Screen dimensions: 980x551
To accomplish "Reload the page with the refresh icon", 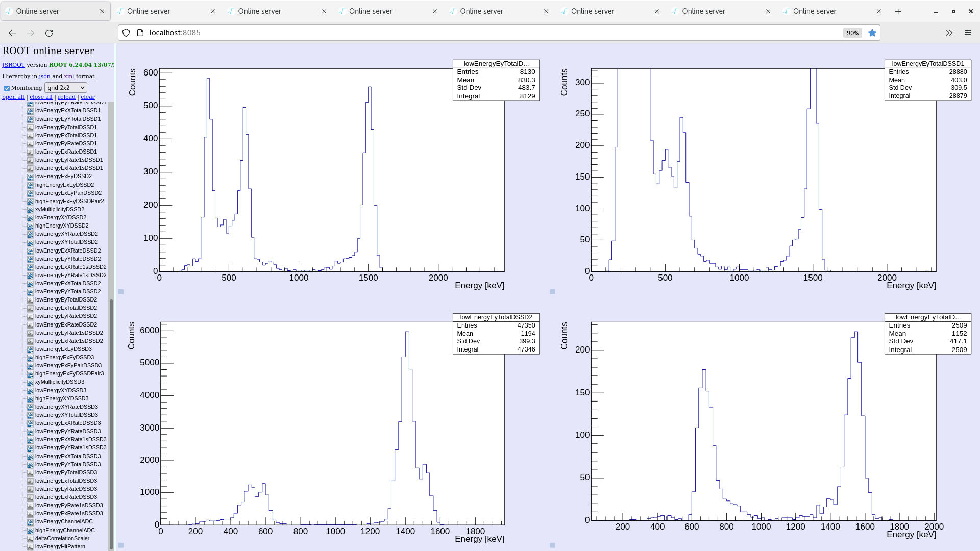I will (x=49, y=33).
